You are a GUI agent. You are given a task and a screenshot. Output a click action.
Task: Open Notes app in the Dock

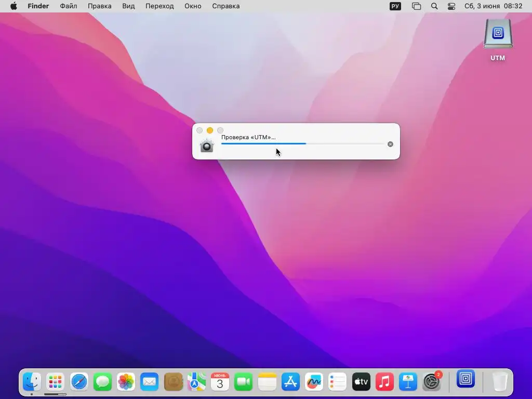coord(267,382)
